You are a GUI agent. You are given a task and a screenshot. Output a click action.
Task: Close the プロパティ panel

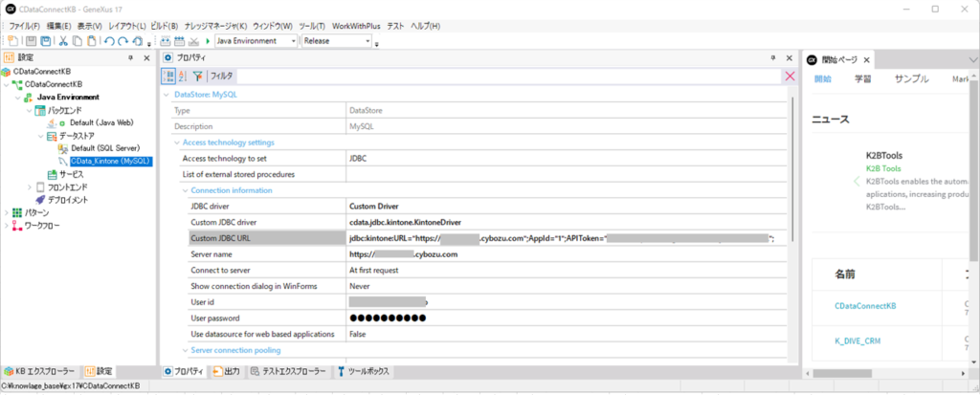pos(790,58)
